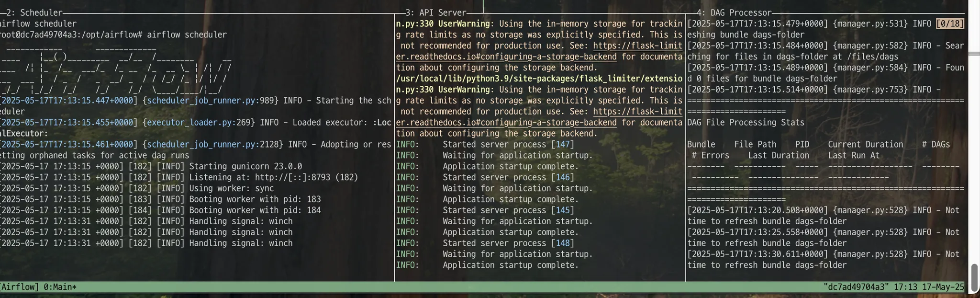Click '{manager.py:584}' in DAG Processor log
980x298 pixels.
tap(870, 68)
